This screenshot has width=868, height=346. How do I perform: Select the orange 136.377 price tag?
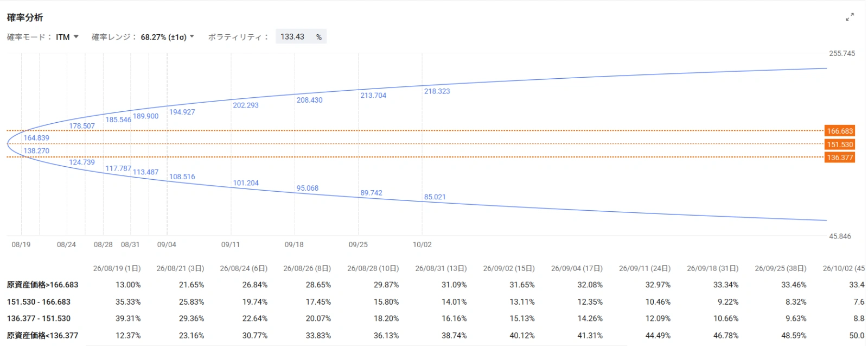(840, 158)
